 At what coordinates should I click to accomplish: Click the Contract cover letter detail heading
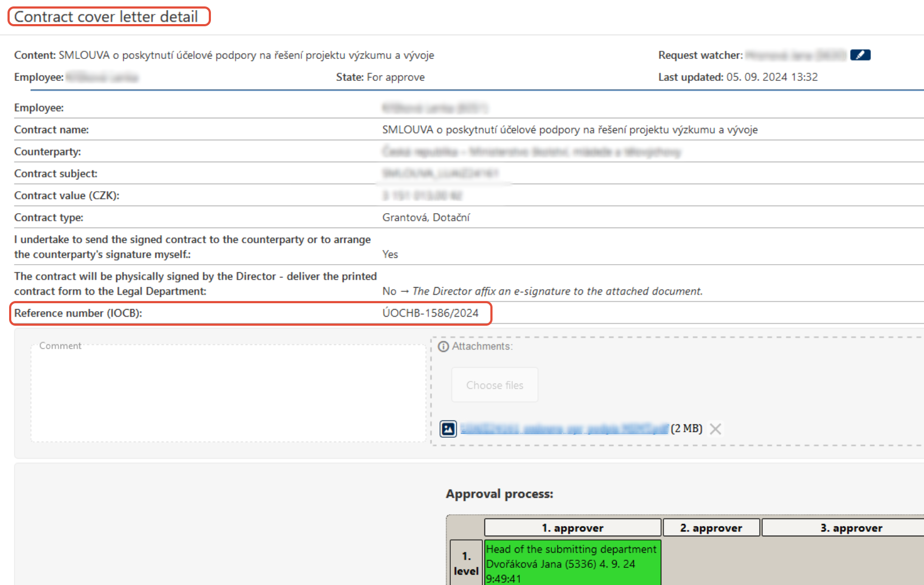(106, 17)
